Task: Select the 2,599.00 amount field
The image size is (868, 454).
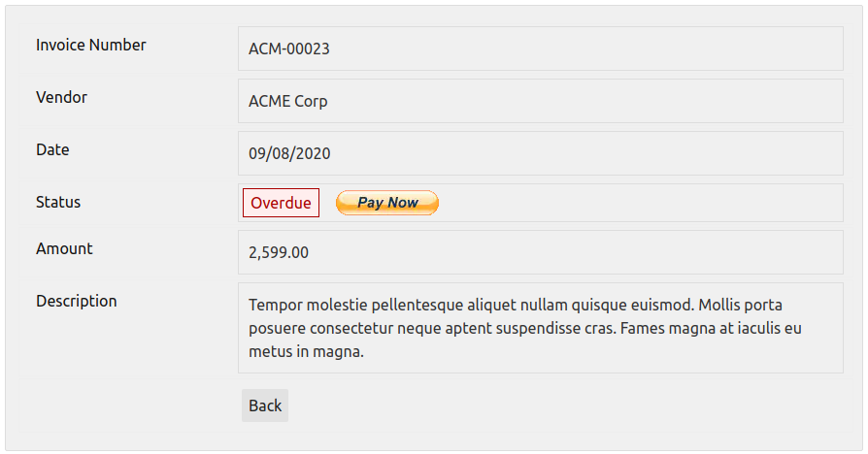Action: coord(540,252)
